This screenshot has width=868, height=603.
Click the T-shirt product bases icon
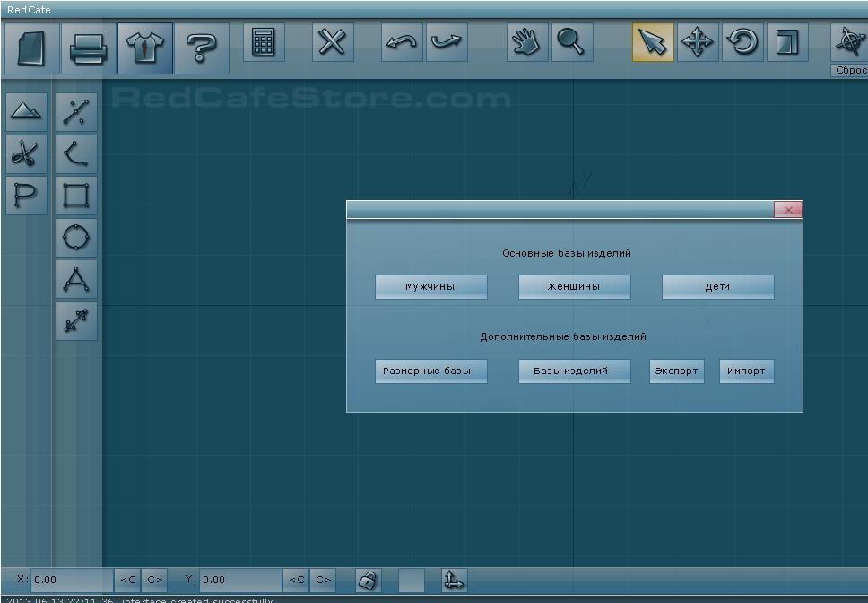pos(145,48)
